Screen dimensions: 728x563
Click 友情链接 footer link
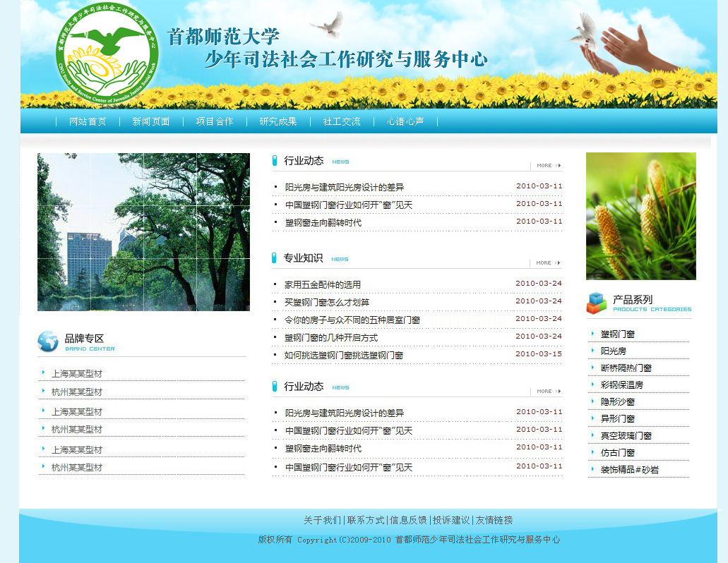pyautogui.click(x=494, y=521)
